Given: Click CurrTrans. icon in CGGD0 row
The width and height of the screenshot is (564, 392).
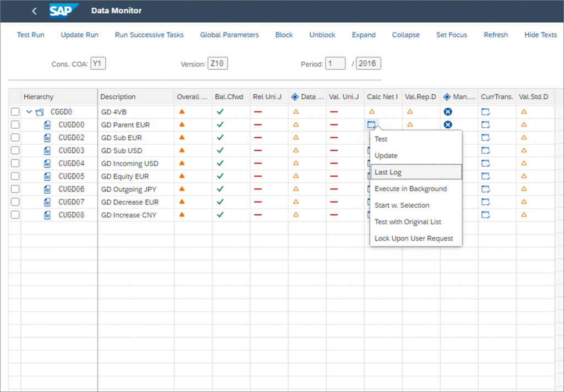Looking at the screenshot, I should coord(486,112).
